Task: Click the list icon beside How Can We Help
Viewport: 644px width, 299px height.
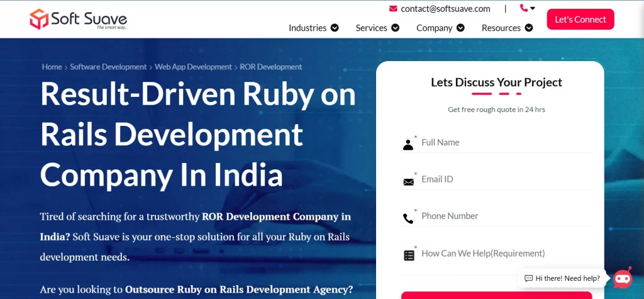Action: 409,255
